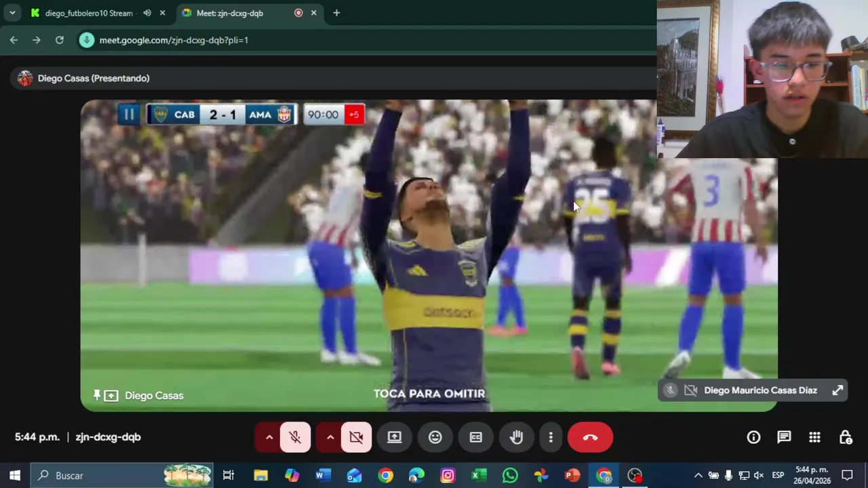The width and height of the screenshot is (868, 488).
Task: Click the Diego Casas presentation label
Action: click(154, 395)
